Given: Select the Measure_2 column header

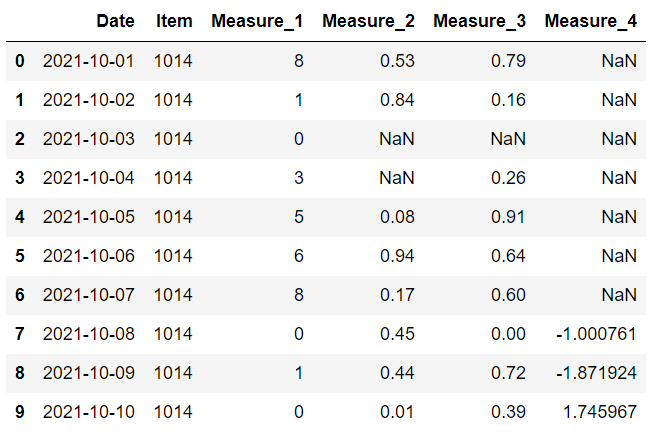Looking at the screenshot, I should 369,21.
